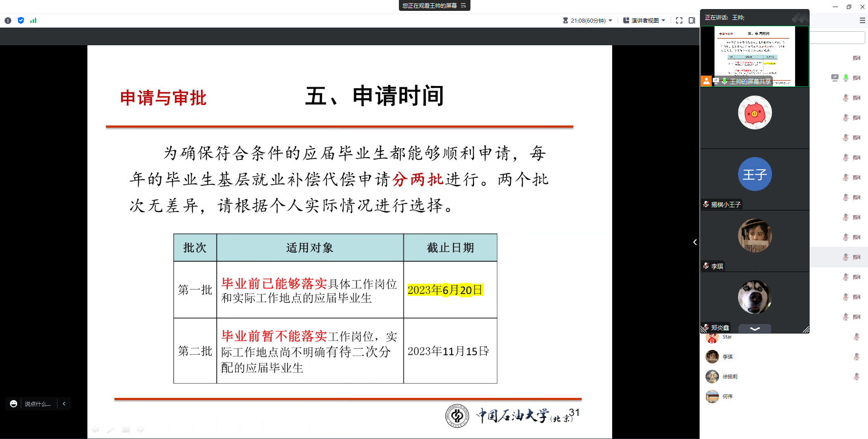Viewport: 868px width, 439px height.
Task: Enter fullscreen mode with the brackets icon
Action: click(x=679, y=20)
